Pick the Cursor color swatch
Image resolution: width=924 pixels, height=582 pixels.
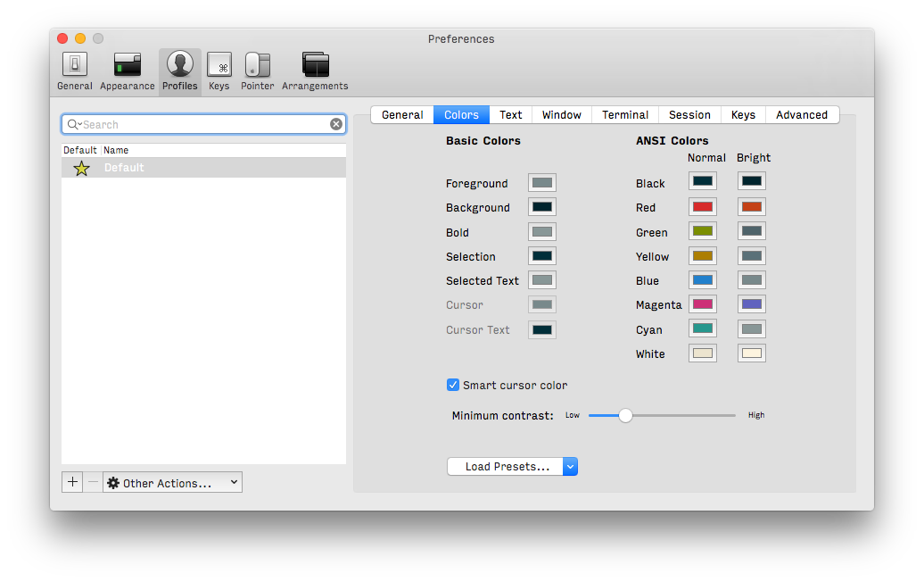pos(542,305)
